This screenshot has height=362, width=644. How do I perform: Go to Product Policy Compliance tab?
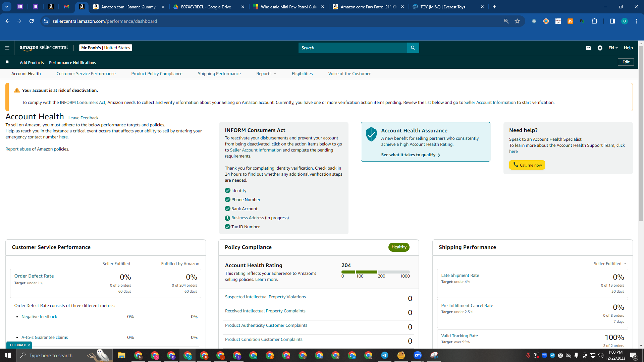[x=157, y=74]
